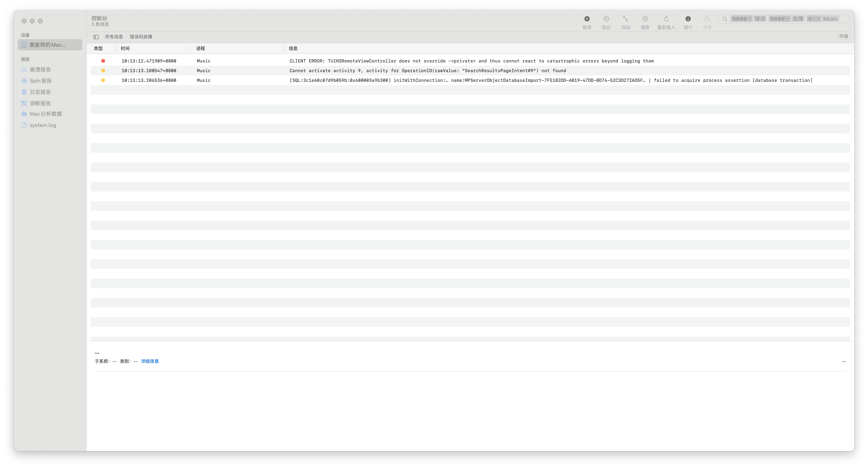Reload logs with 重新载入 icon

point(666,19)
